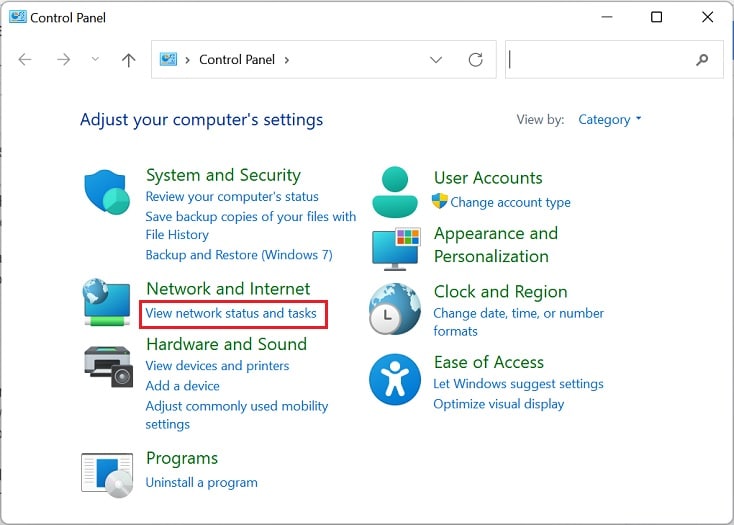Open Programs heading
This screenshot has width=734, height=525.
pos(182,459)
